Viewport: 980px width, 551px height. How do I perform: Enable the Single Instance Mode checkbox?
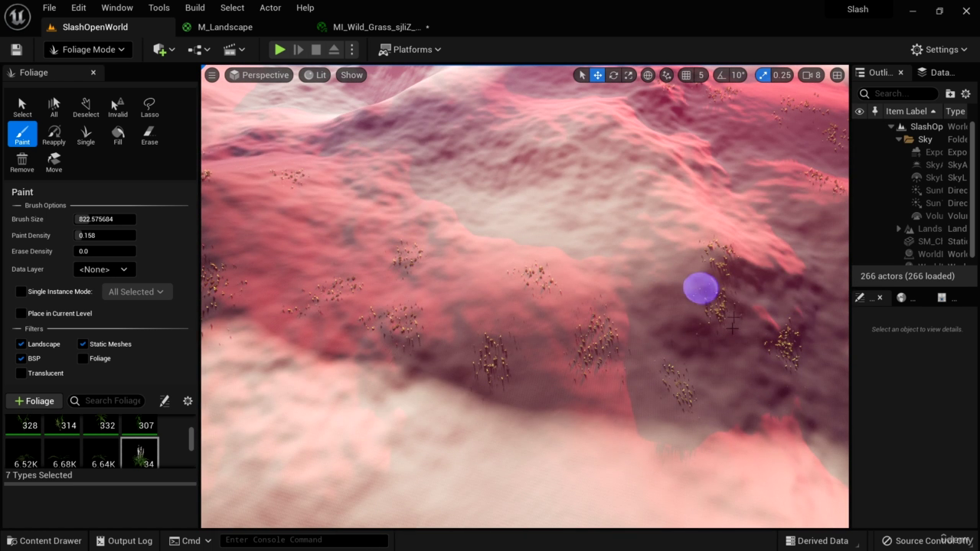click(x=21, y=292)
